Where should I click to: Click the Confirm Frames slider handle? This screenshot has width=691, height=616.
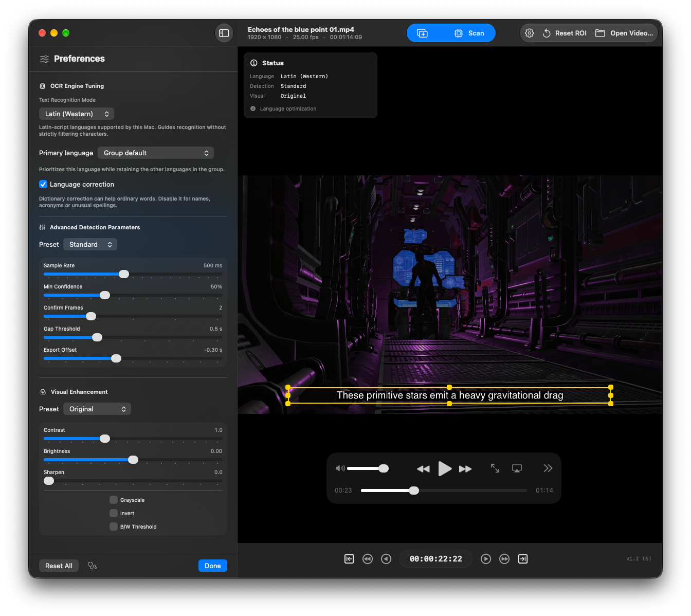coord(91,316)
